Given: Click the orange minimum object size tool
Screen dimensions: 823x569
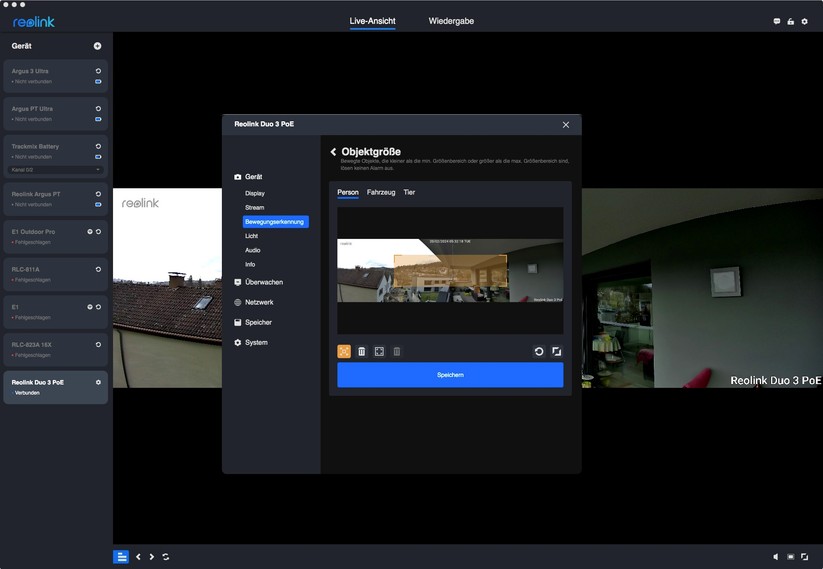Looking at the screenshot, I should 344,351.
